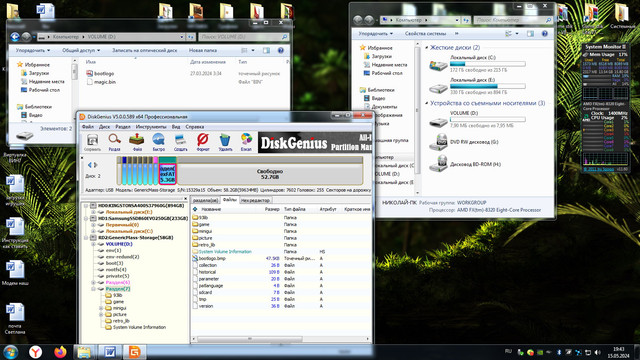Image resolution: width=640 pixels, height=360 pixels.
Task: Open the Справка menu in DiskGenius
Action: [x=195, y=127]
